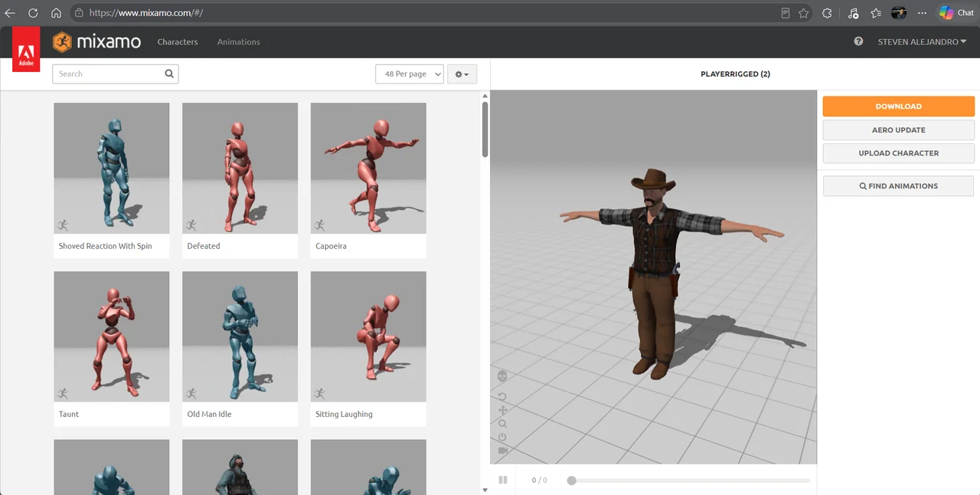Click the animation list scrollbar thumb
The image size is (980, 495).
[485, 129]
